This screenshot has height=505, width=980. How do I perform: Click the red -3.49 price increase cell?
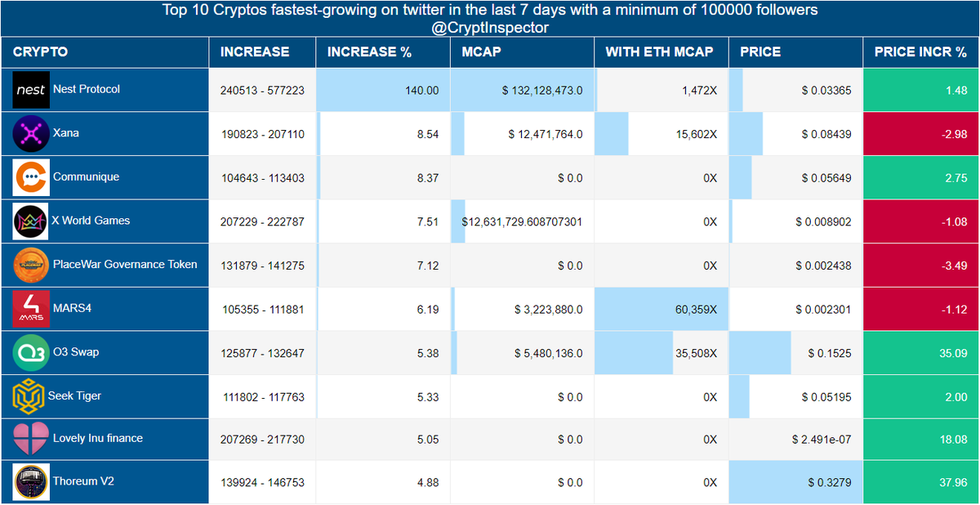click(921, 266)
